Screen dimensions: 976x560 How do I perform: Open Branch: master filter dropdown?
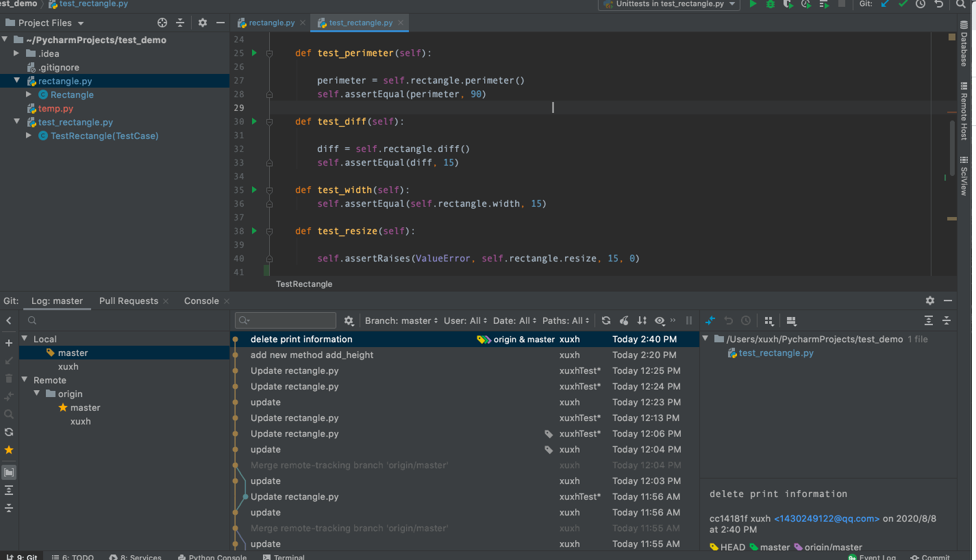pos(401,320)
